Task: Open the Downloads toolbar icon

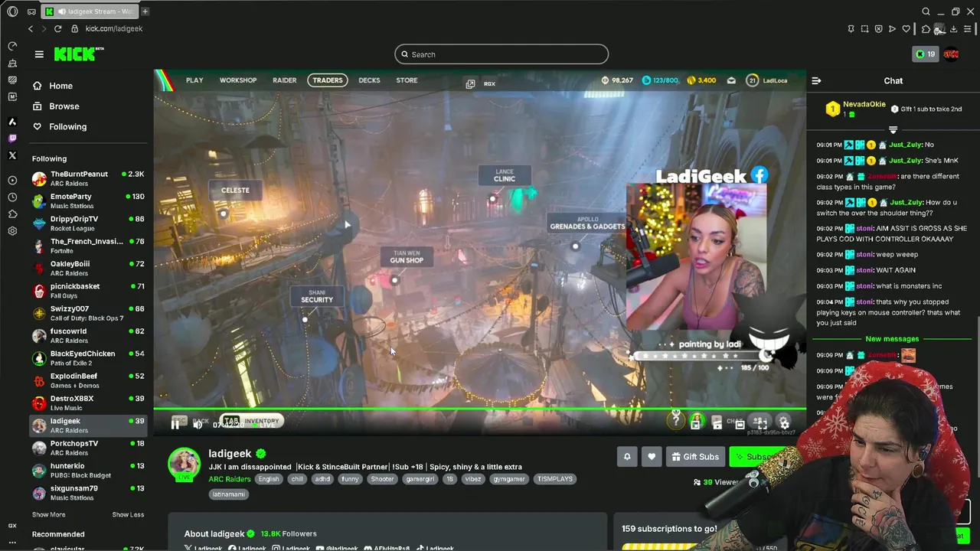Action: coord(953,29)
